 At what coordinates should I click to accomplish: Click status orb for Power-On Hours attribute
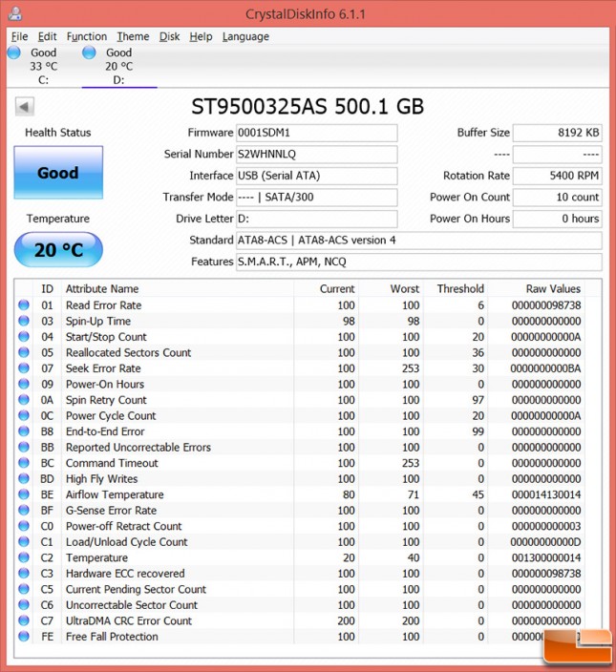24,384
